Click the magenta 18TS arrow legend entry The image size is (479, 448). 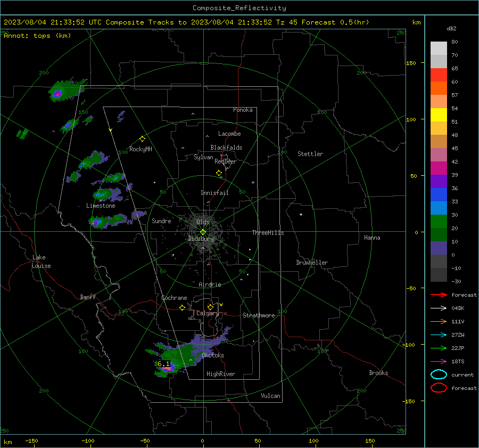click(439, 362)
